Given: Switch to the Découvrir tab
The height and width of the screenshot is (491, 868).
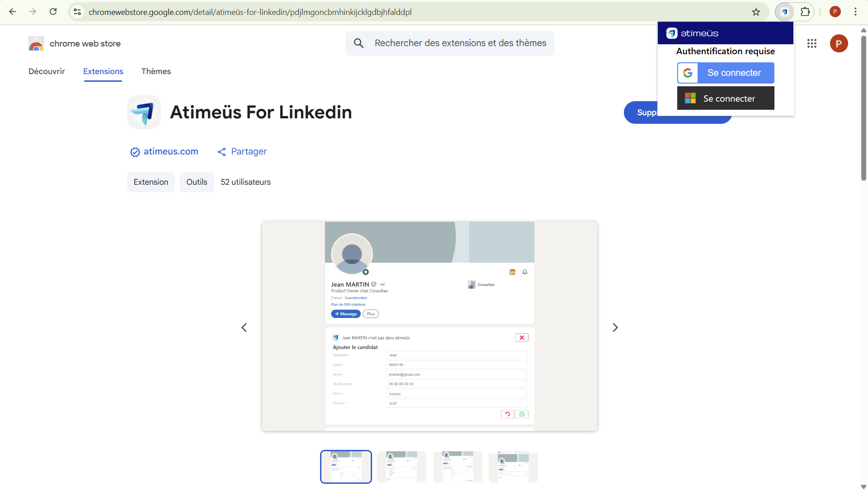Looking at the screenshot, I should (x=47, y=71).
